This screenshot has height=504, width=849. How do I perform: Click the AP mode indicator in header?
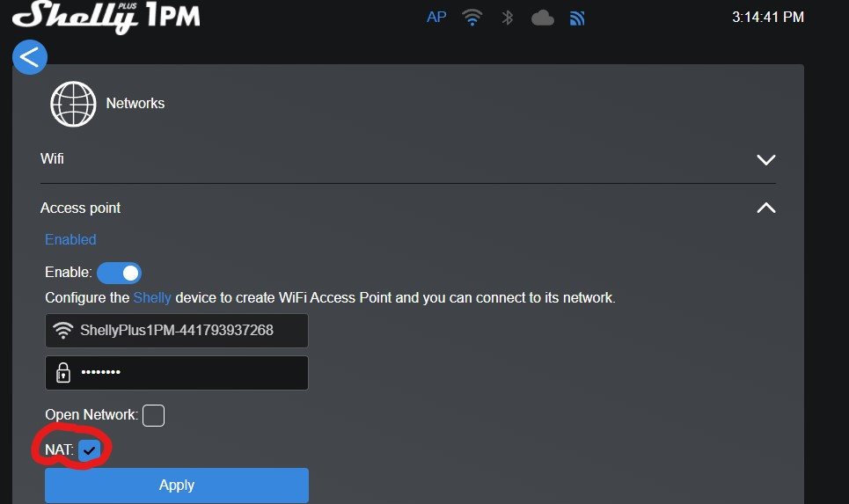(x=436, y=18)
